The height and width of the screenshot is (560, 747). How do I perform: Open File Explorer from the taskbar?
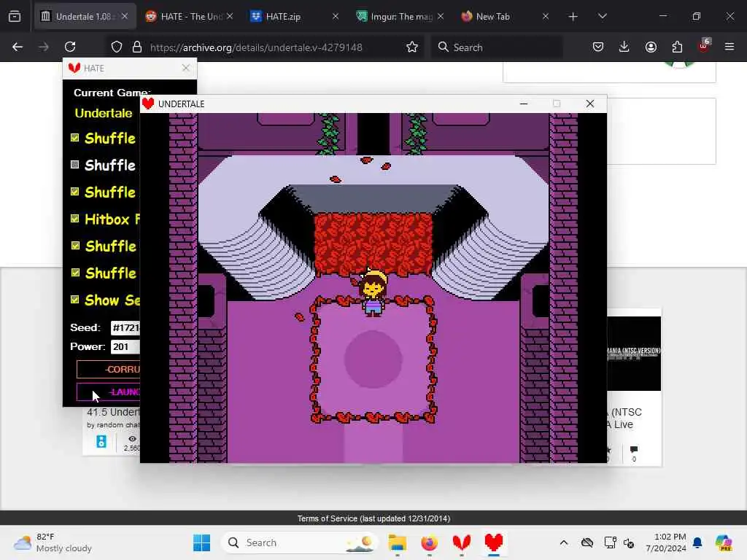[x=397, y=542]
